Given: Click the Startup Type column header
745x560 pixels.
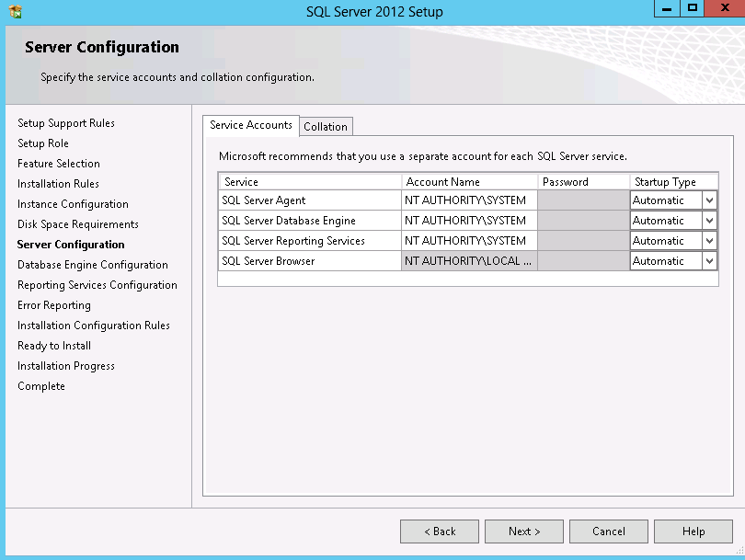Looking at the screenshot, I should (x=674, y=182).
